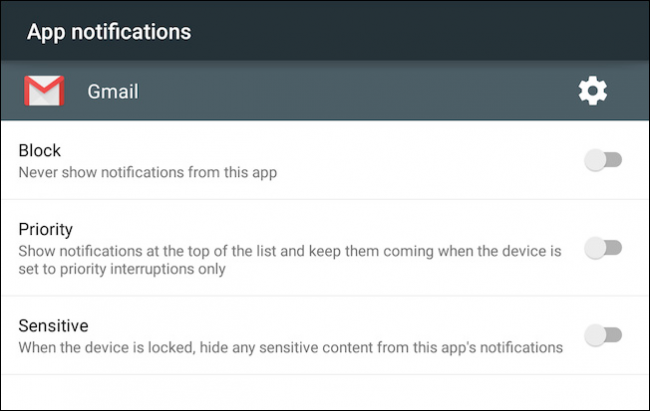This screenshot has width=650, height=411.
Task: Turn on the Priority switch
Action: pyautogui.click(x=603, y=248)
